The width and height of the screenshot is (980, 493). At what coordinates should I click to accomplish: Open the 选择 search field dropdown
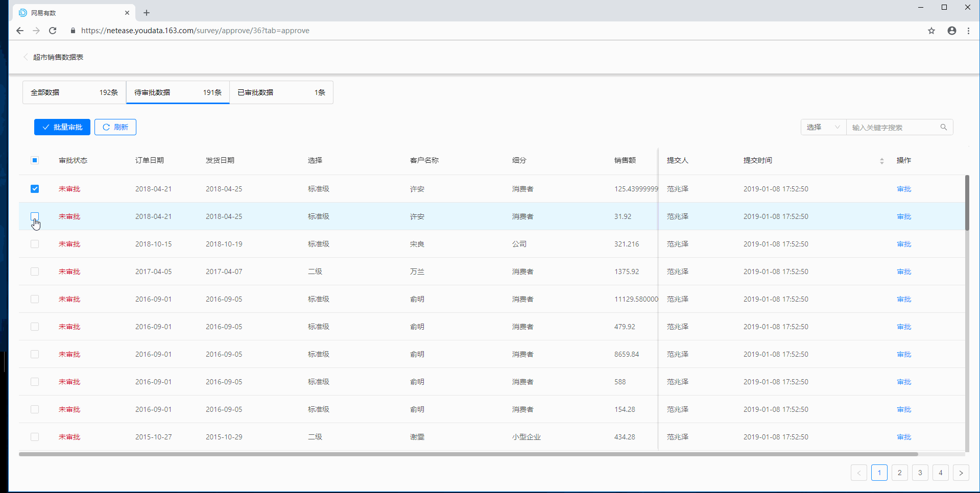(x=823, y=127)
